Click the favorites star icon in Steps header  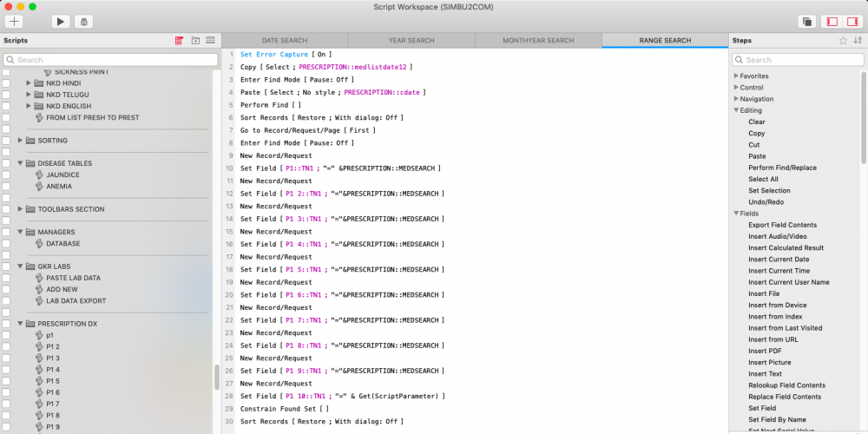tap(843, 41)
